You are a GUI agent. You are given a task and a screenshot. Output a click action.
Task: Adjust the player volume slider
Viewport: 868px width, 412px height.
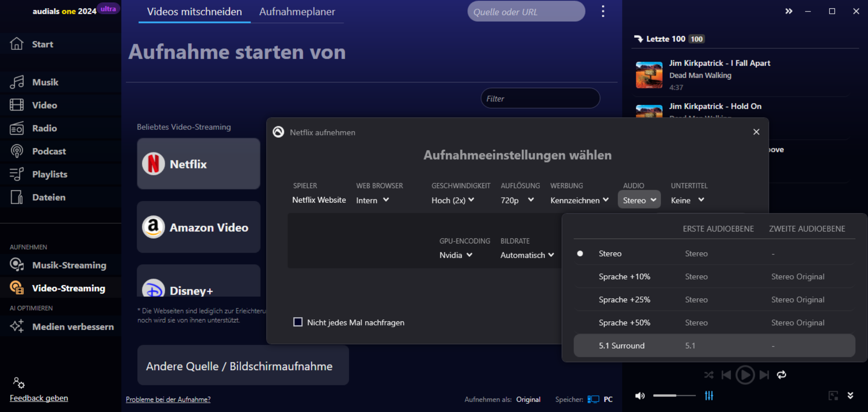click(674, 395)
